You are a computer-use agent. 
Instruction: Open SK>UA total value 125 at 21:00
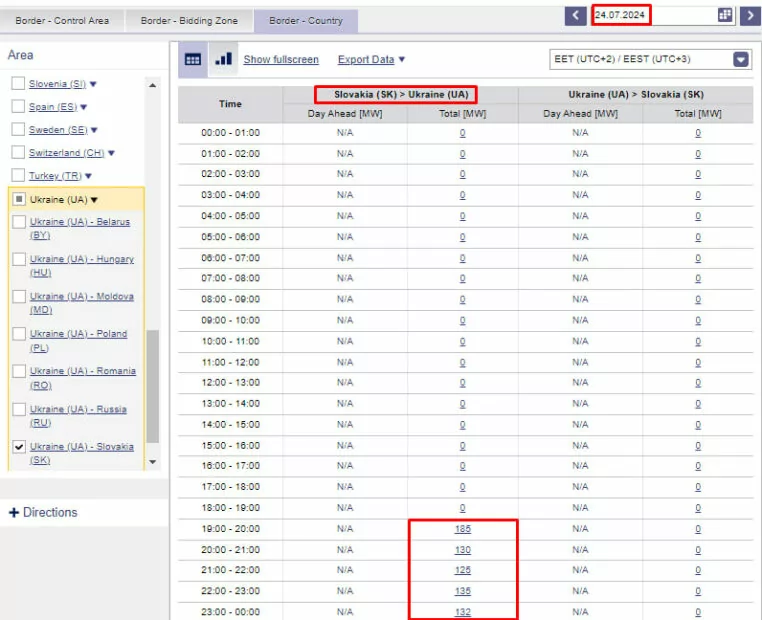click(x=463, y=570)
